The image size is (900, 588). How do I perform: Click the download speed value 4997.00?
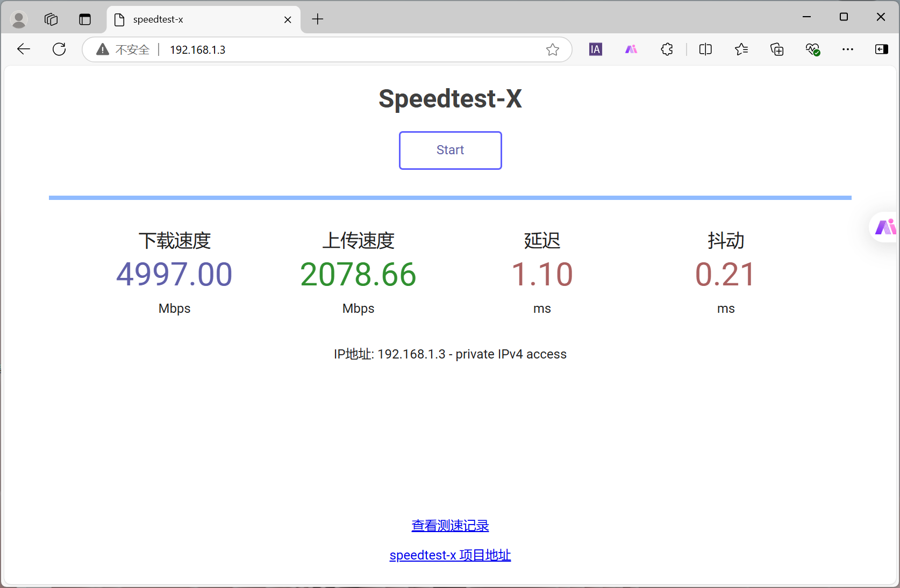tap(174, 274)
